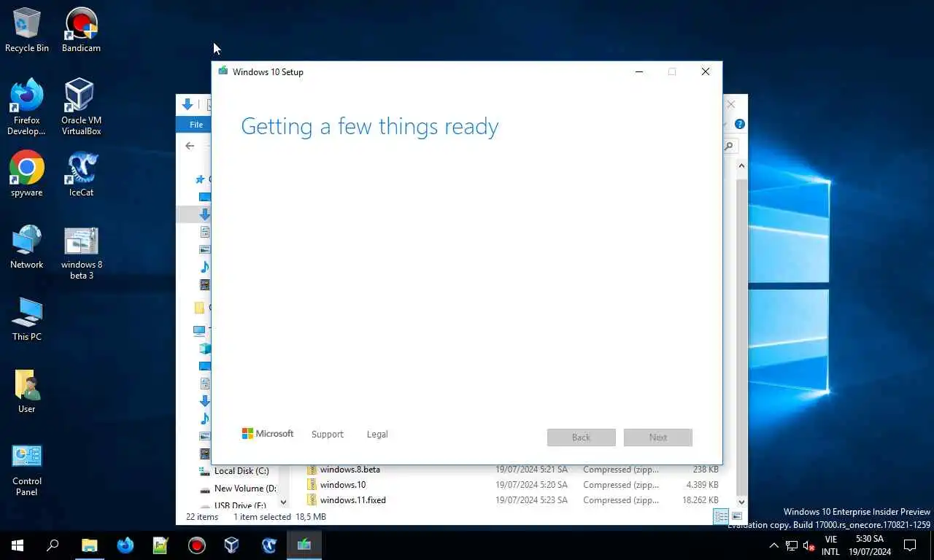
Task: Click the Windows 10 Setup title bar icon
Action: tap(223, 71)
